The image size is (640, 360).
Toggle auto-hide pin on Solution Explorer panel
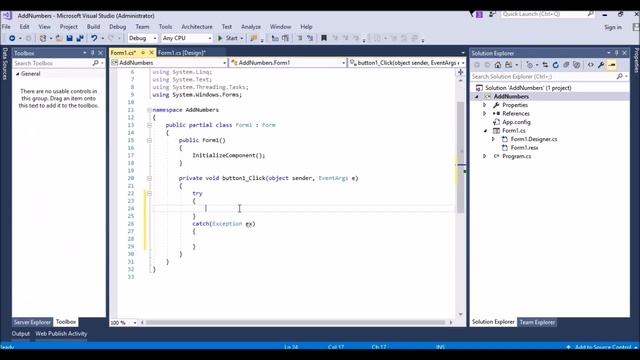tap(617, 53)
